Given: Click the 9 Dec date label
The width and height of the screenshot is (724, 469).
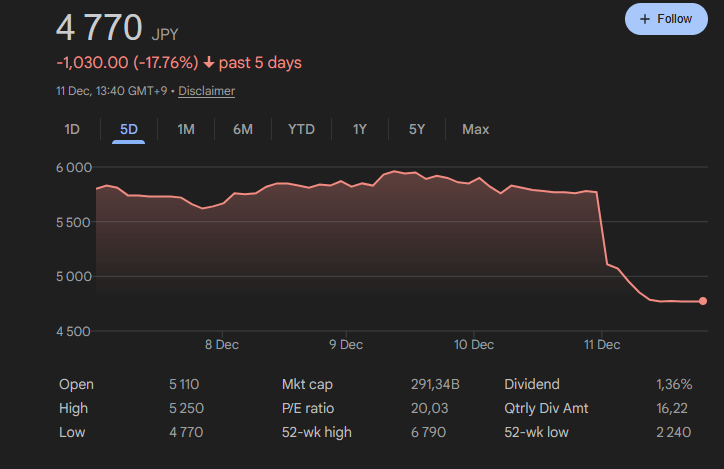Looking at the screenshot, I should 346,344.
